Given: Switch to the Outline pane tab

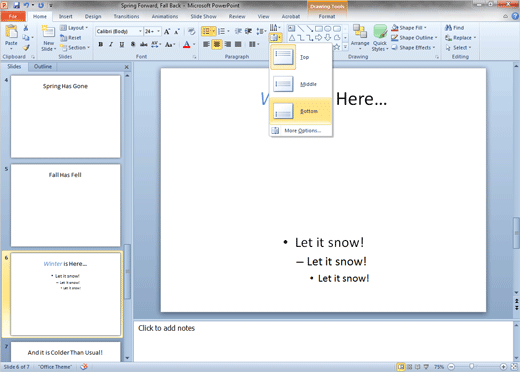Looking at the screenshot, I should (43, 66).
